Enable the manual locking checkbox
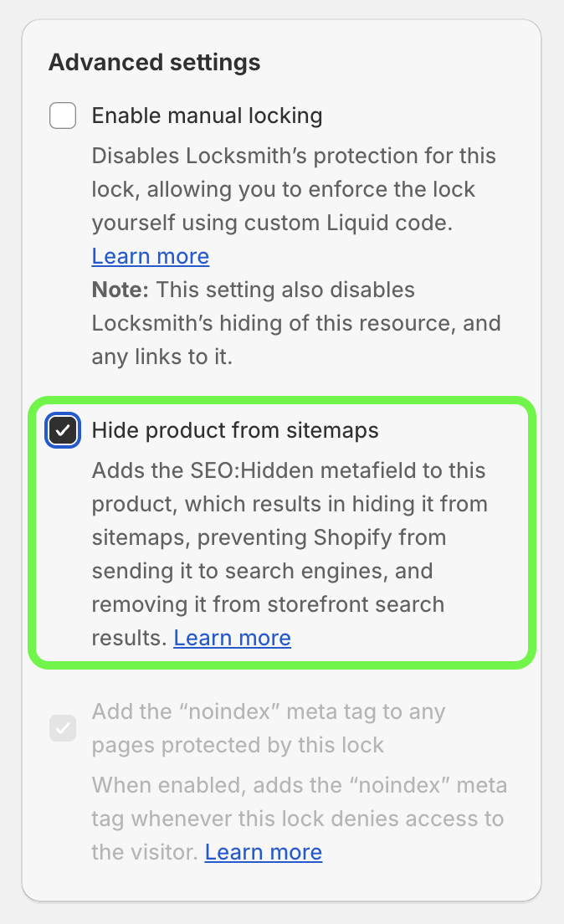The image size is (564, 924). (63, 116)
